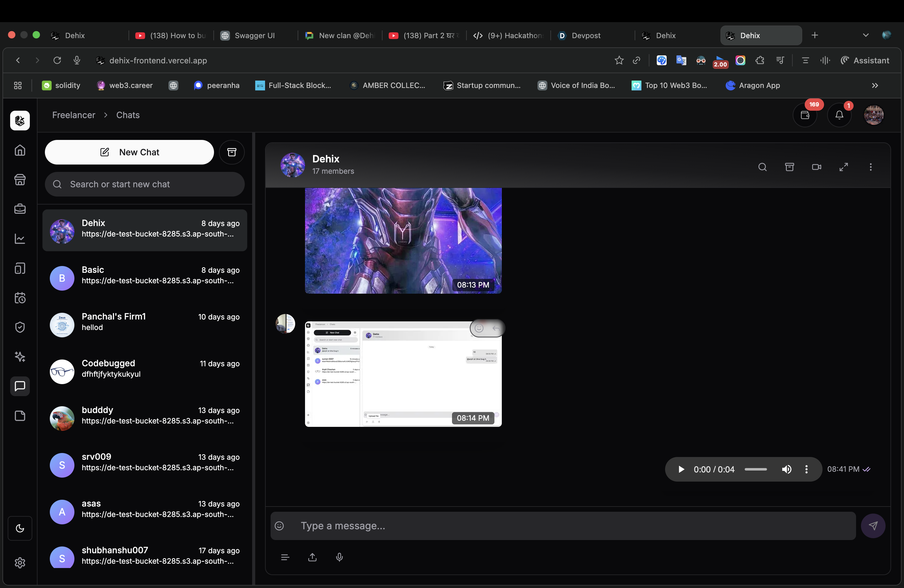Expand the hidden bookmarks chevron
The image size is (904, 588).
coord(875,85)
